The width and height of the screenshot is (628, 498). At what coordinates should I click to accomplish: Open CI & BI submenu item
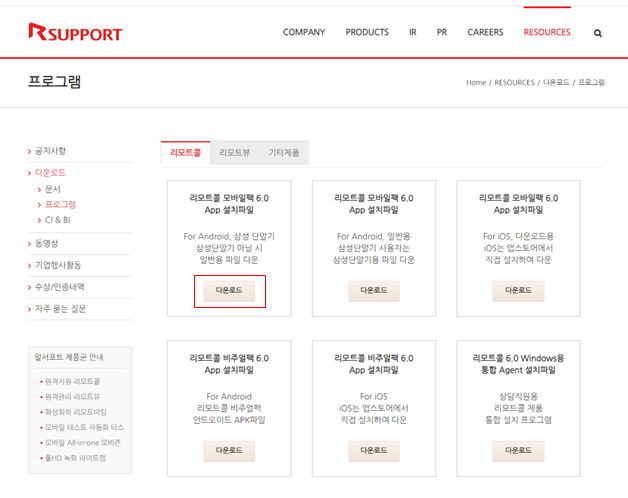pyautogui.click(x=58, y=220)
